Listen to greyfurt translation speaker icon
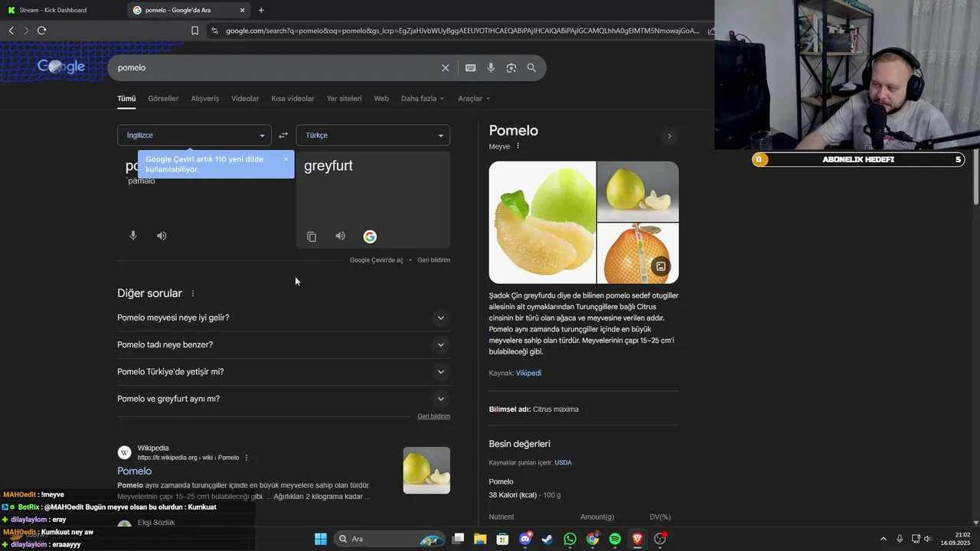This screenshot has width=980, height=551. tap(340, 236)
